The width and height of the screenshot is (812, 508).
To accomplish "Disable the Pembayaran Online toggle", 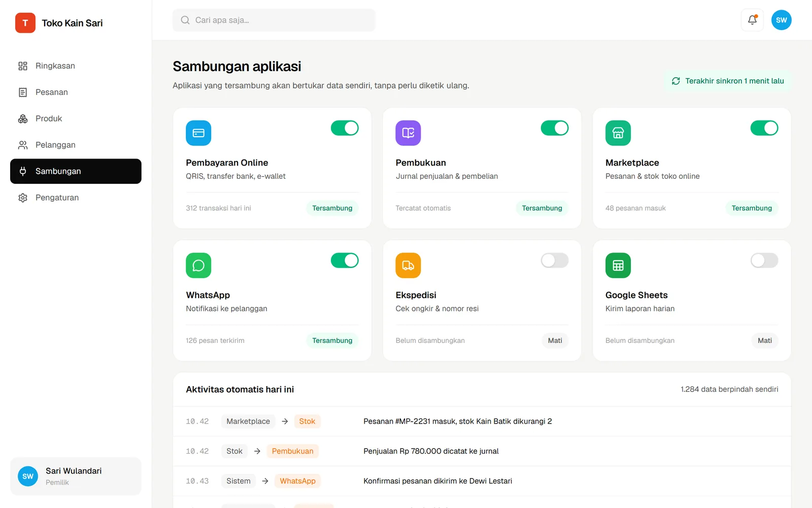I will tap(345, 128).
